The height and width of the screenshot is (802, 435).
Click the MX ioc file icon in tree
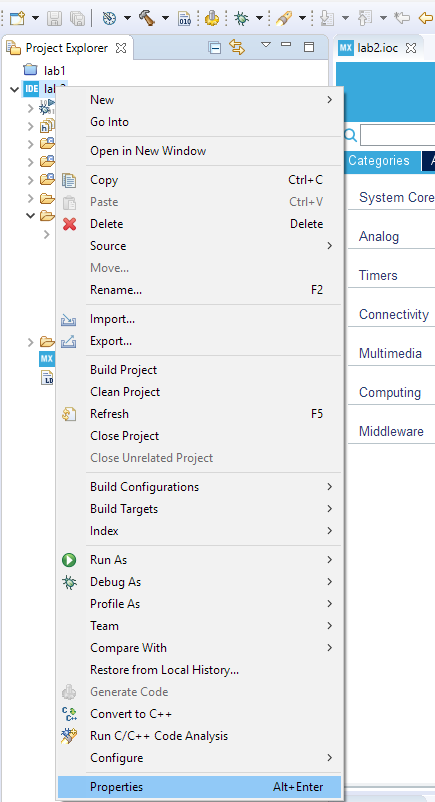(47, 359)
